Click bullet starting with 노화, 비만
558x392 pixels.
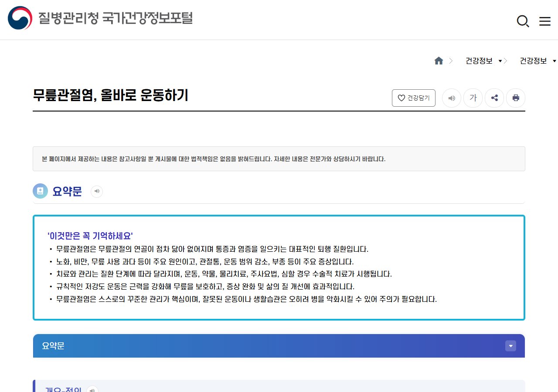205,262
